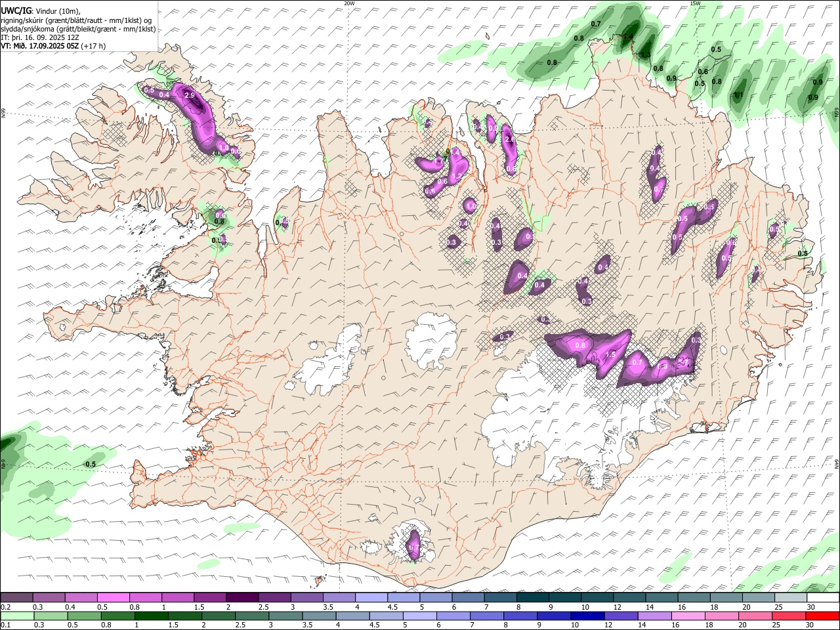The image size is (840, 630).
Task: Click the bright pink 0.5 swatch in upper legend row
Action: [113, 598]
